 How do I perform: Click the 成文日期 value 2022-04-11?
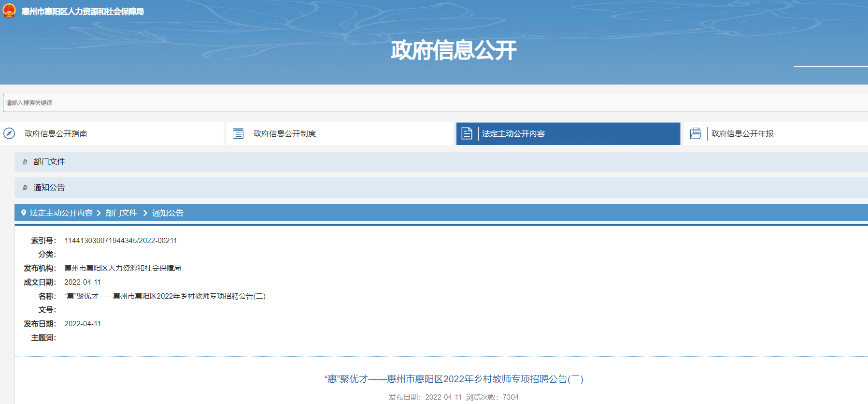click(83, 282)
